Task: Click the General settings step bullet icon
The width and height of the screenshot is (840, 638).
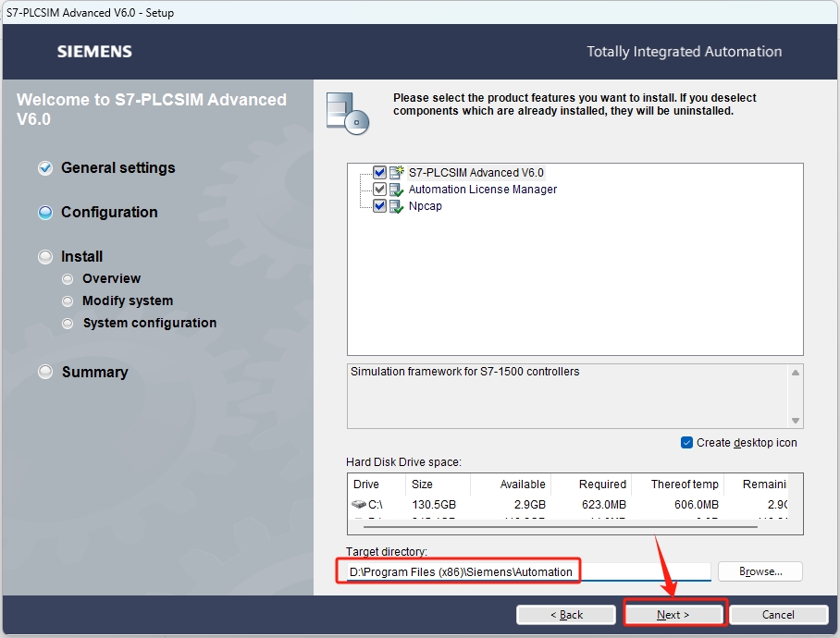Action: point(45,168)
